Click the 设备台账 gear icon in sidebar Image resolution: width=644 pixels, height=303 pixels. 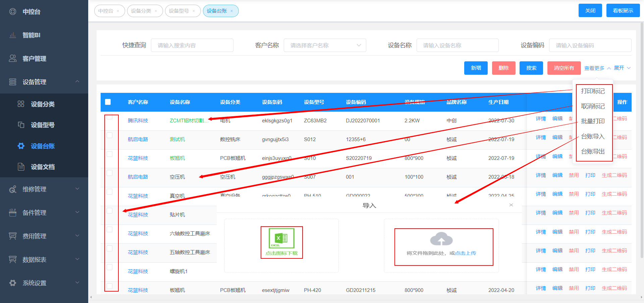pyautogui.click(x=21, y=146)
